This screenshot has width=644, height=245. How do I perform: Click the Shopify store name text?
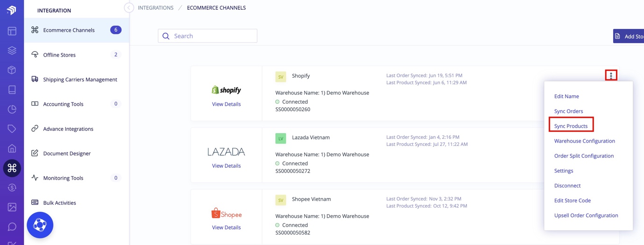[x=301, y=76]
